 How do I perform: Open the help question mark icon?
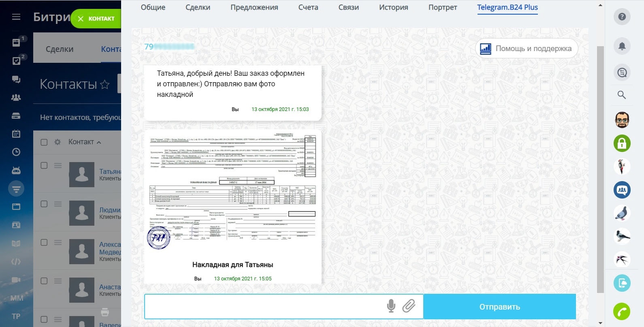coord(622,17)
